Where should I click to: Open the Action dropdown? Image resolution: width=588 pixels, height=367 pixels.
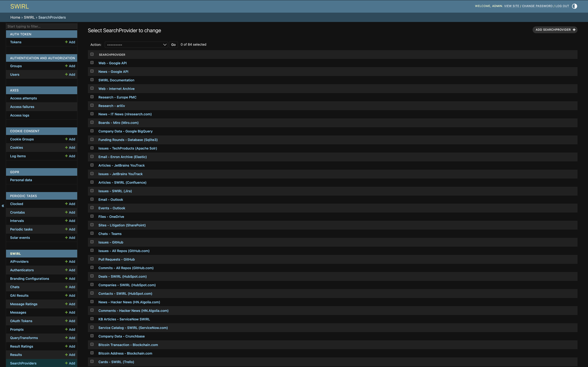pos(136,44)
